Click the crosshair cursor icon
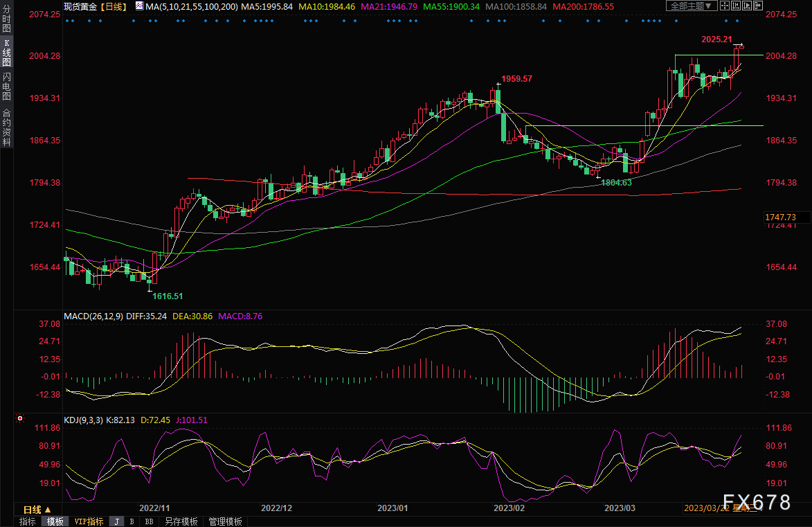812x527 pixels. point(725,6)
